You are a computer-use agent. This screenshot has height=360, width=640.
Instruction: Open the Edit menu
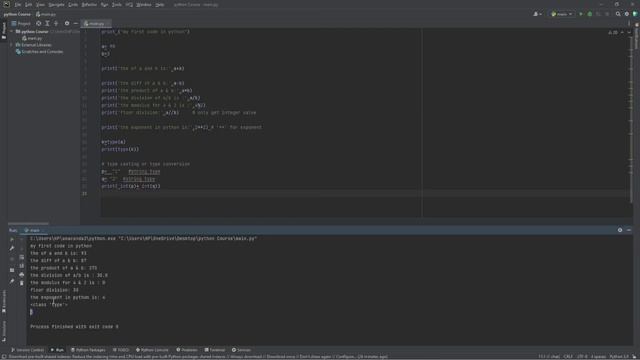pos(29,4)
